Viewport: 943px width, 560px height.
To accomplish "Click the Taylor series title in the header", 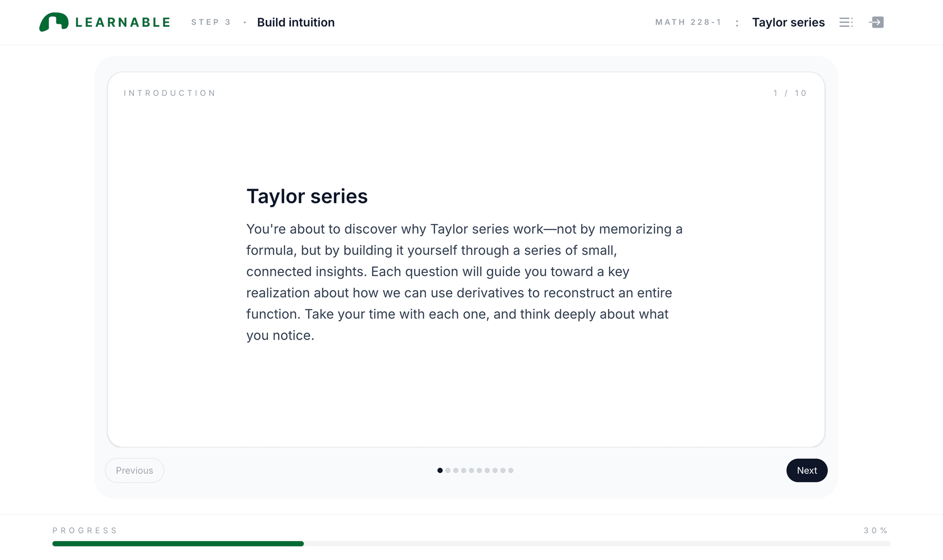I will 788,22.
